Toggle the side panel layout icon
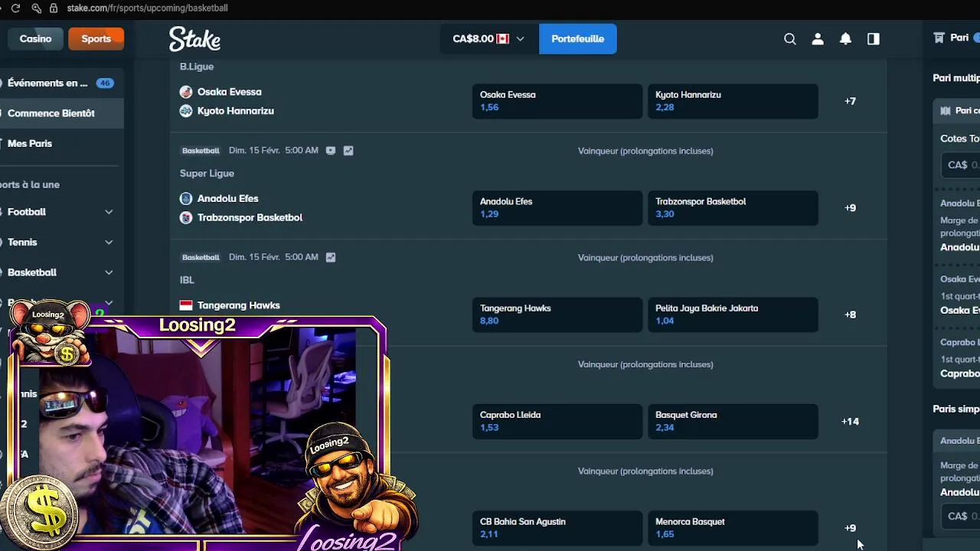Image resolution: width=980 pixels, height=551 pixels. click(874, 39)
